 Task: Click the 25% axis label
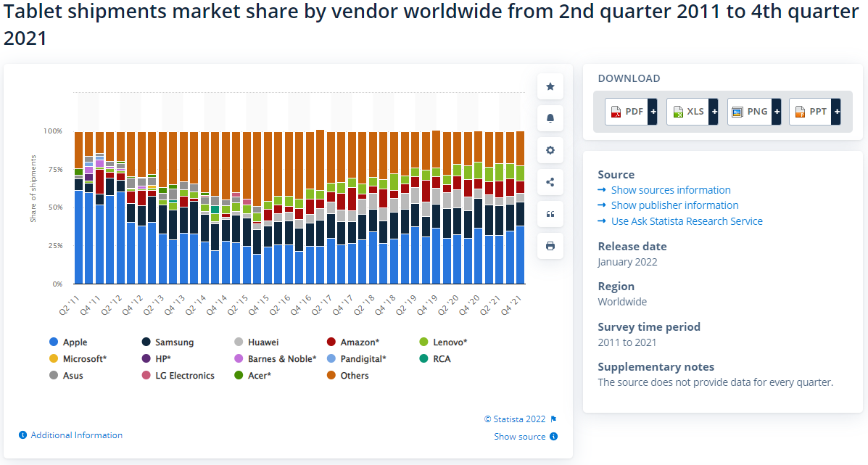55,245
